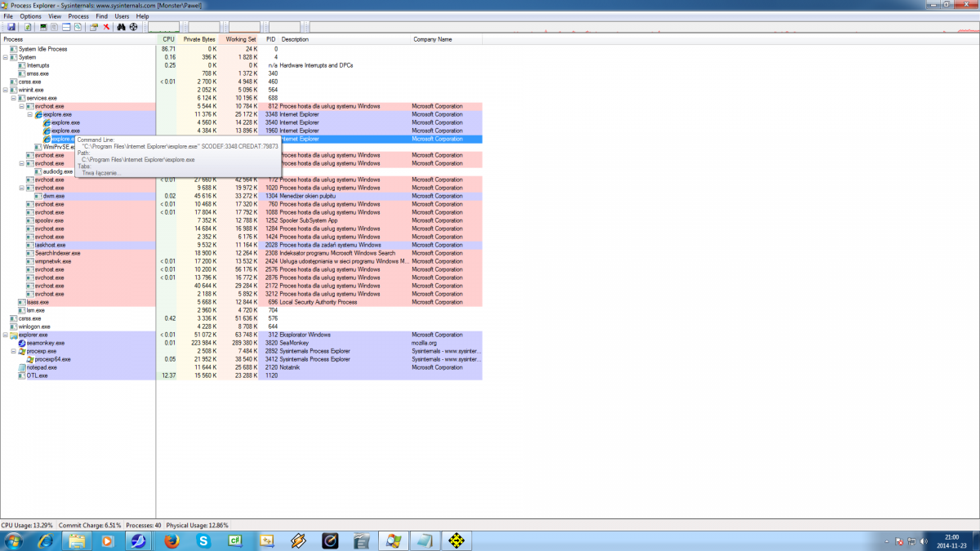Click the Refresh Now toolbar icon
Screen dimensions: 980x551
[x=28, y=27]
